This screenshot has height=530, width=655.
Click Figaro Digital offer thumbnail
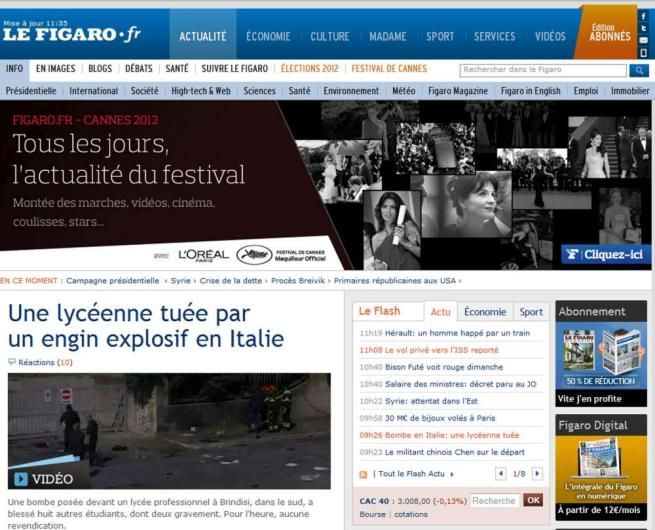[x=601, y=467]
